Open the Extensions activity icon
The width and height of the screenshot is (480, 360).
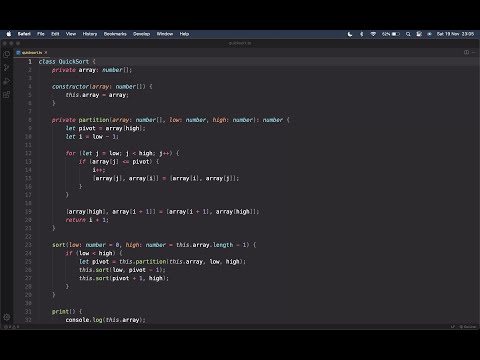pos(6,94)
